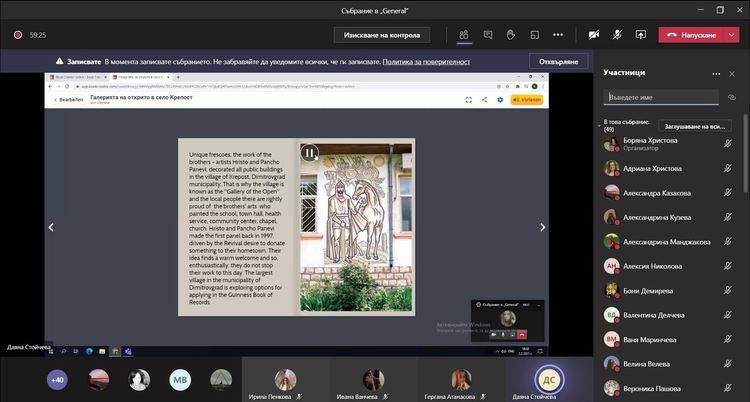The image size is (750, 402).
Task: Open the participants panel icon
Action: coord(463,35)
